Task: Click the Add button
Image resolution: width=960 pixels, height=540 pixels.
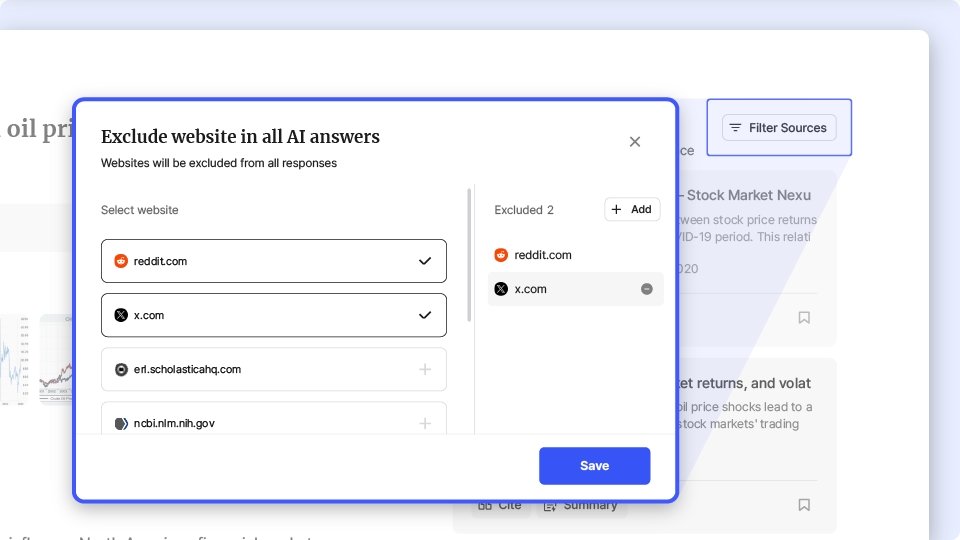Action: (632, 209)
